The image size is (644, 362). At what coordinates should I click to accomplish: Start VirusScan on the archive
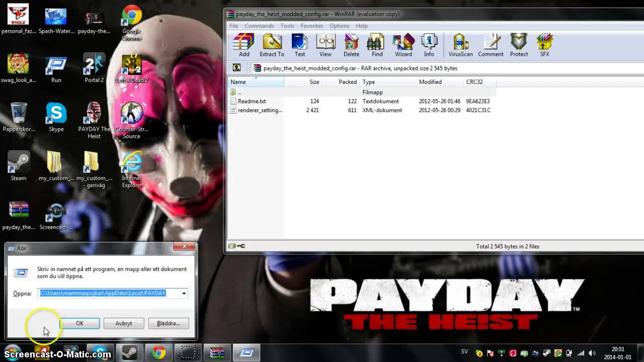tap(460, 45)
